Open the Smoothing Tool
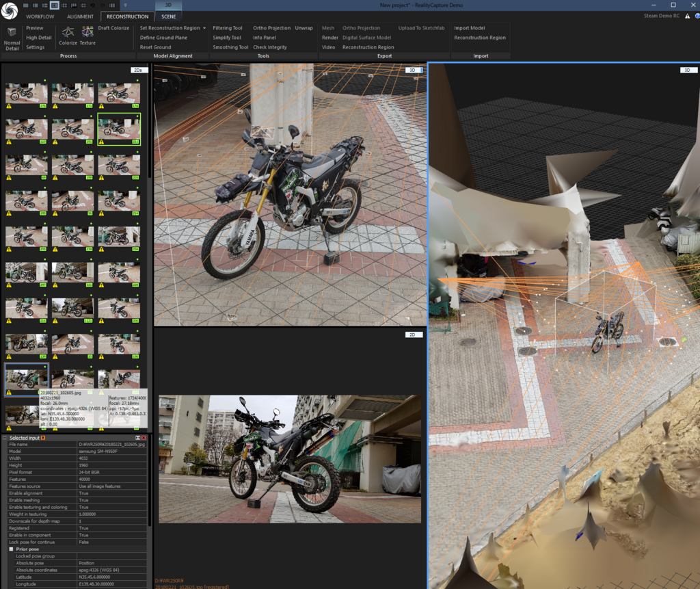 230,47
